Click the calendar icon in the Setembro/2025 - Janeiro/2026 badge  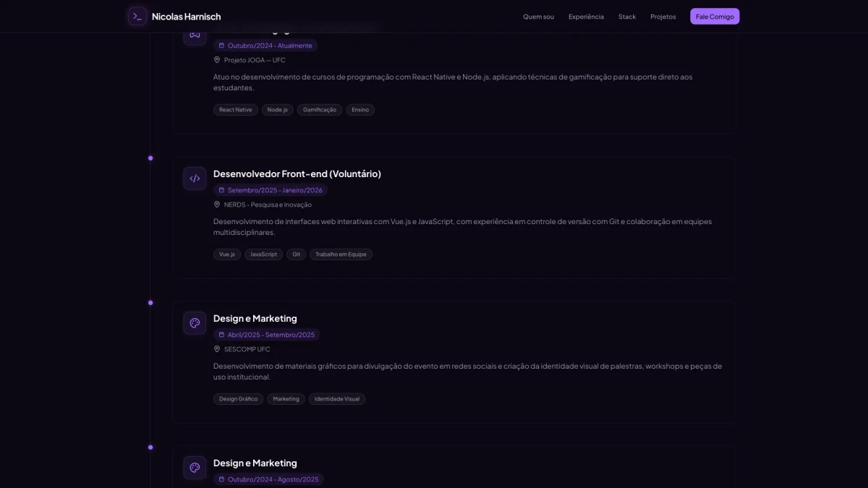tap(221, 190)
